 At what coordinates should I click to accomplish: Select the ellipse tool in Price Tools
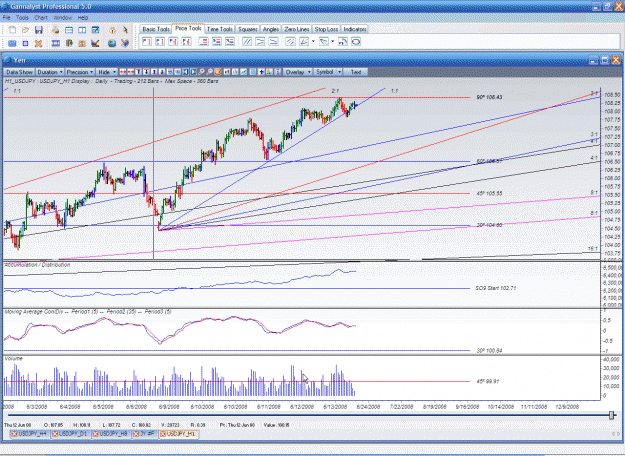(x=356, y=41)
